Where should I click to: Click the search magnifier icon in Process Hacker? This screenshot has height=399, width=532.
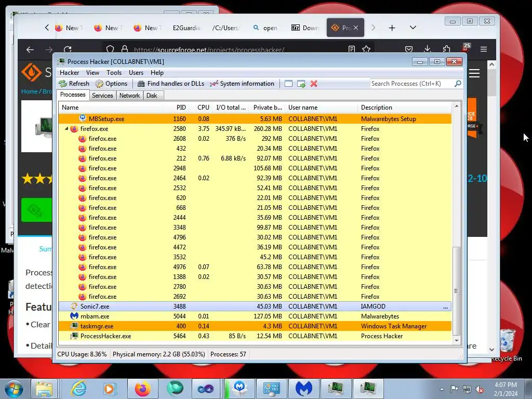[x=458, y=84]
